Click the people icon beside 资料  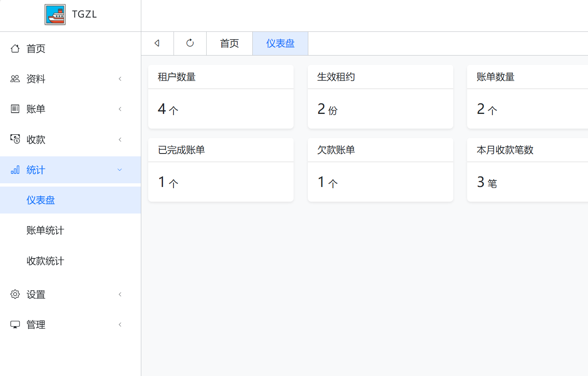click(x=15, y=79)
